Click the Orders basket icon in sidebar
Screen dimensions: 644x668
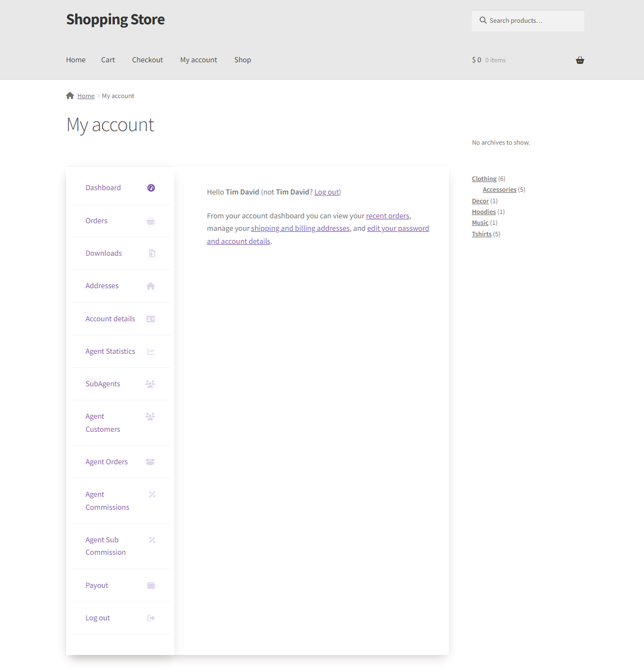pyautogui.click(x=151, y=221)
